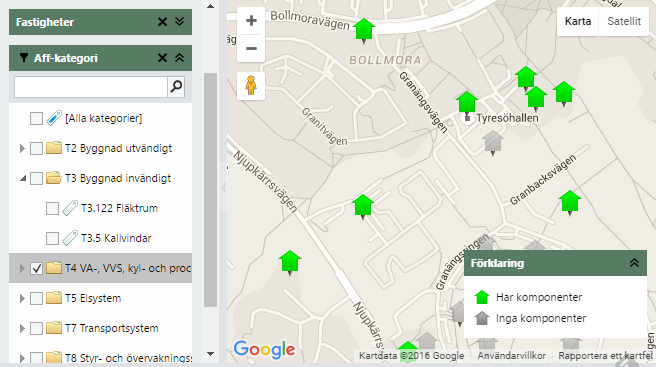Zoom in the map with plus button
The width and height of the screenshot is (656, 367).
(x=251, y=21)
